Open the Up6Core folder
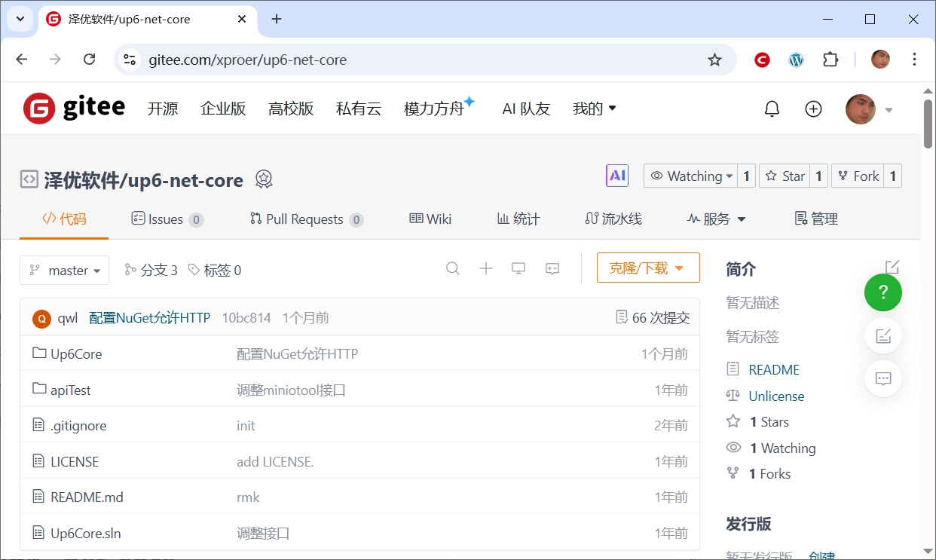This screenshot has height=560, width=936. click(x=76, y=353)
